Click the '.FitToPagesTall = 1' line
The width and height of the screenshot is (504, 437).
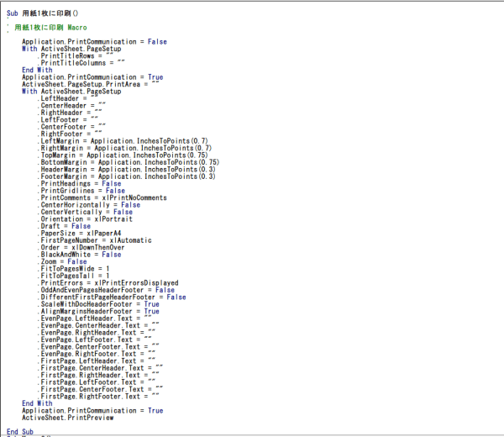pyautogui.click(x=74, y=276)
